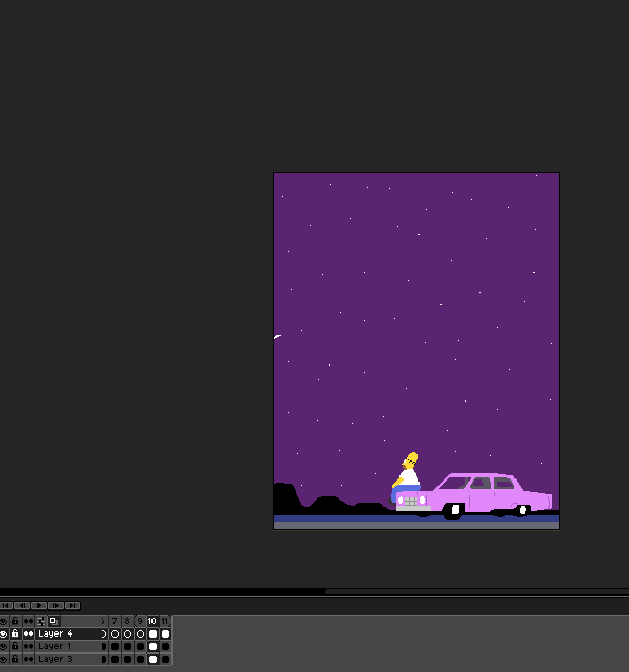Select Layer 4 cel at frame 8
Screen dimensions: 629x672
point(127,633)
